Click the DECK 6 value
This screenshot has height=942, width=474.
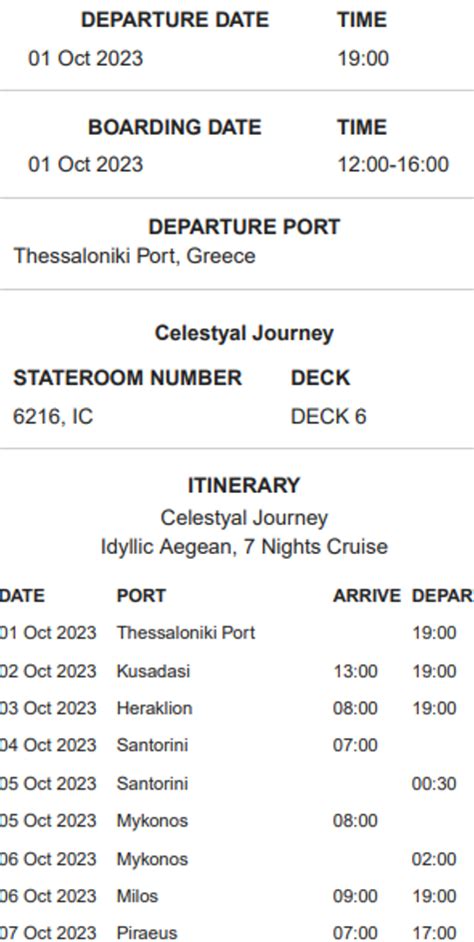tap(328, 416)
